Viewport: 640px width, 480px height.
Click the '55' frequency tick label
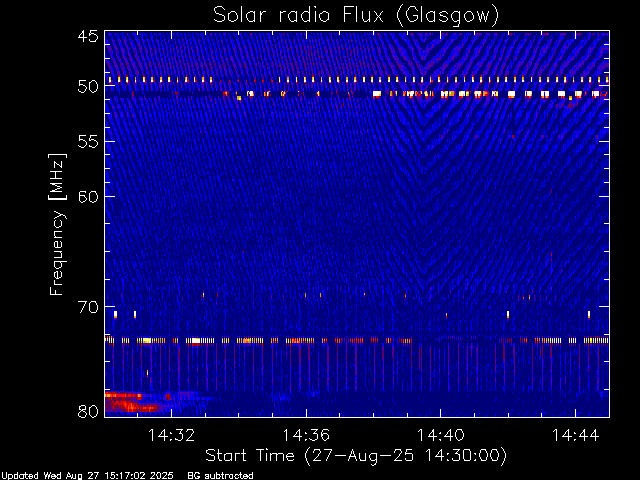88,142
